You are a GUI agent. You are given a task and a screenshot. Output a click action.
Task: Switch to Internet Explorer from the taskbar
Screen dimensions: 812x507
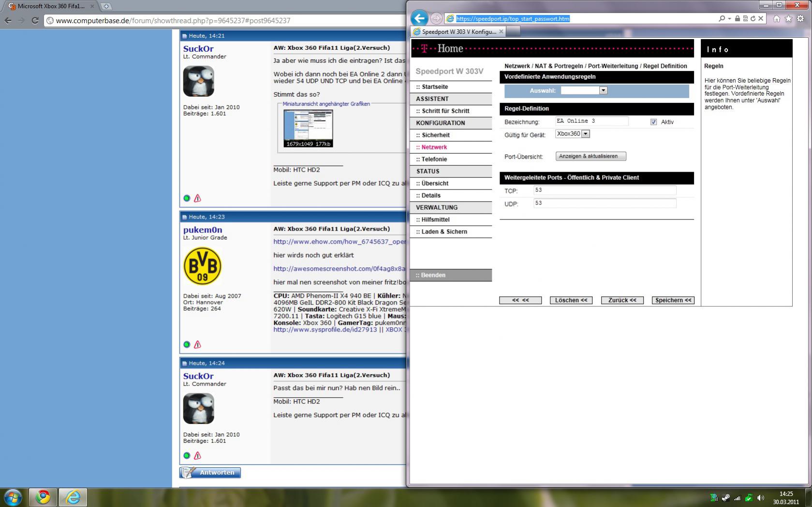tap(73, 497)
